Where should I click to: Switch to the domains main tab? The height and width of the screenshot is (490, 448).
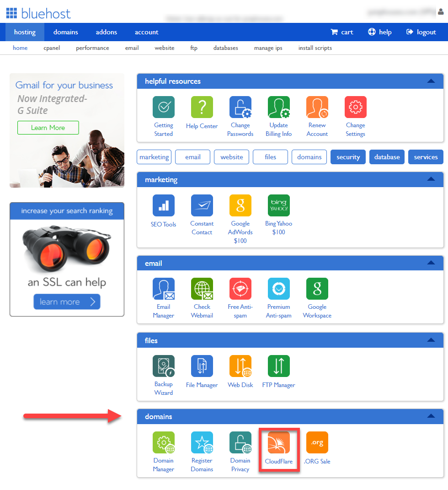tap(65, 32)
